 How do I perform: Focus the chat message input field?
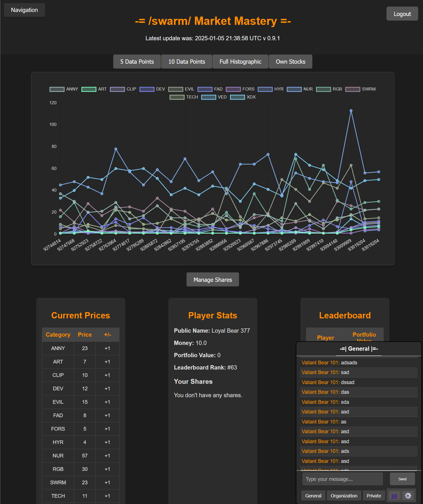(x=342, y=479)
